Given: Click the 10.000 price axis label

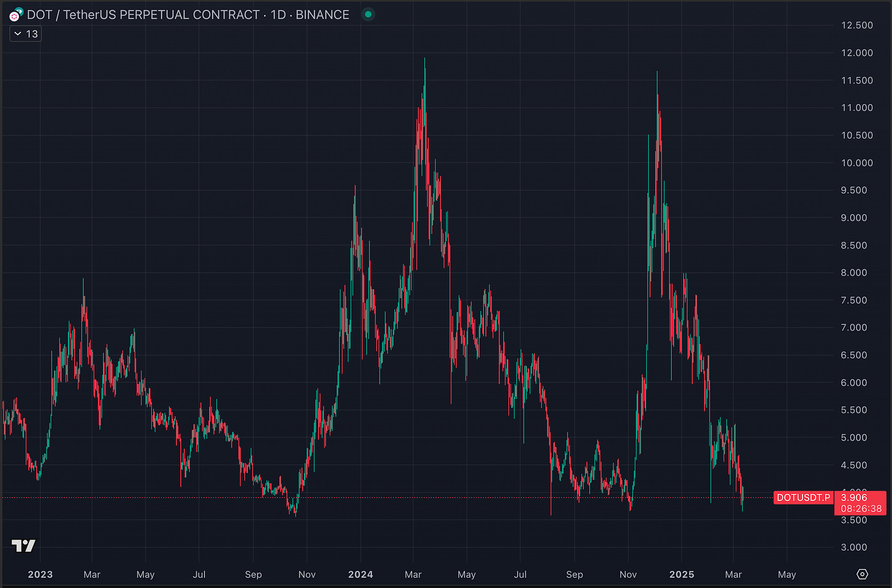Looking at the screenshot, I should click(x=857, y=163).
